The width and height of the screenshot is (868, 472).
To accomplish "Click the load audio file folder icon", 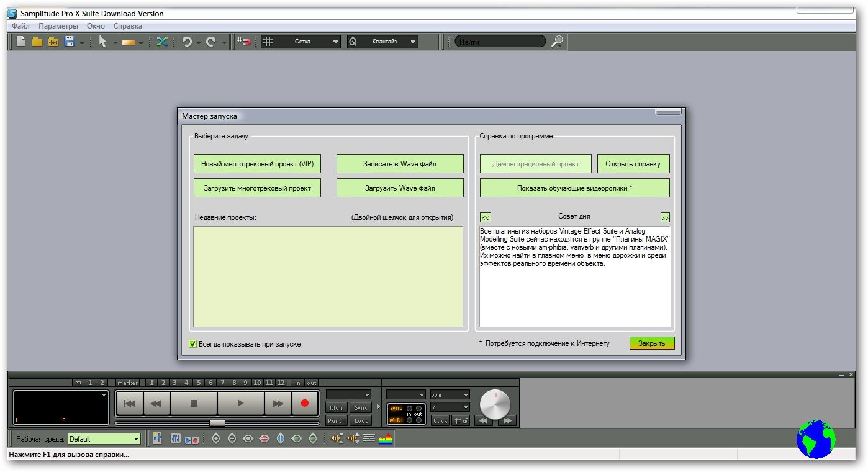I will click(x=53, y=42).
